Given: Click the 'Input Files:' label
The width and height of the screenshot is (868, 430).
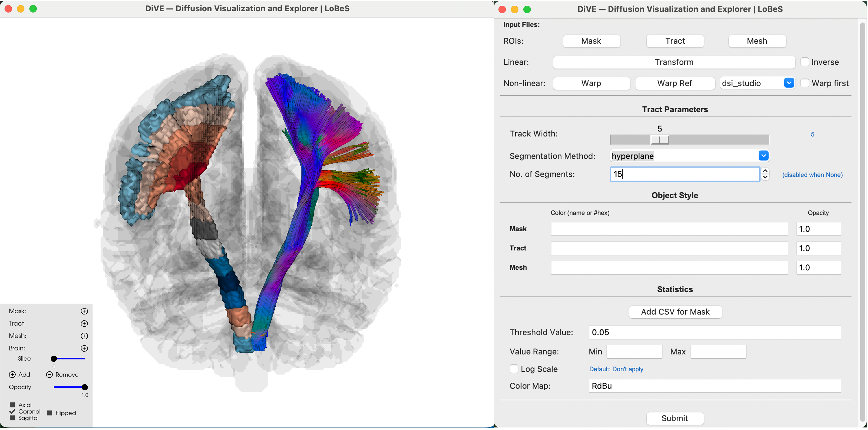Looking at the screenshot, I should pos(521,25).
